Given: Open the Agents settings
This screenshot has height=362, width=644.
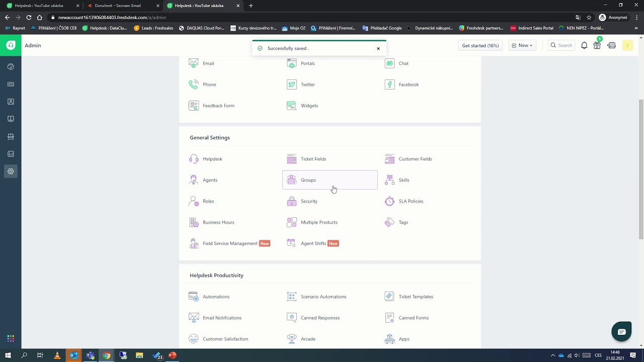Looking at the screenshot, I should point(203,180).
